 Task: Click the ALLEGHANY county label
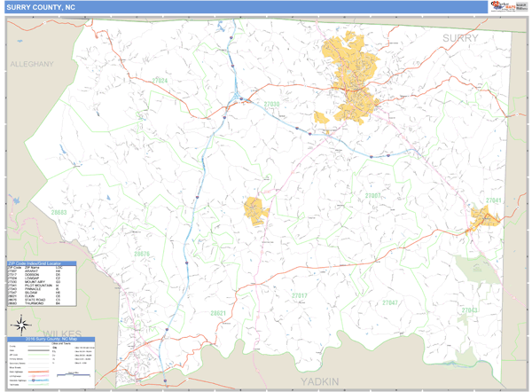32,65
